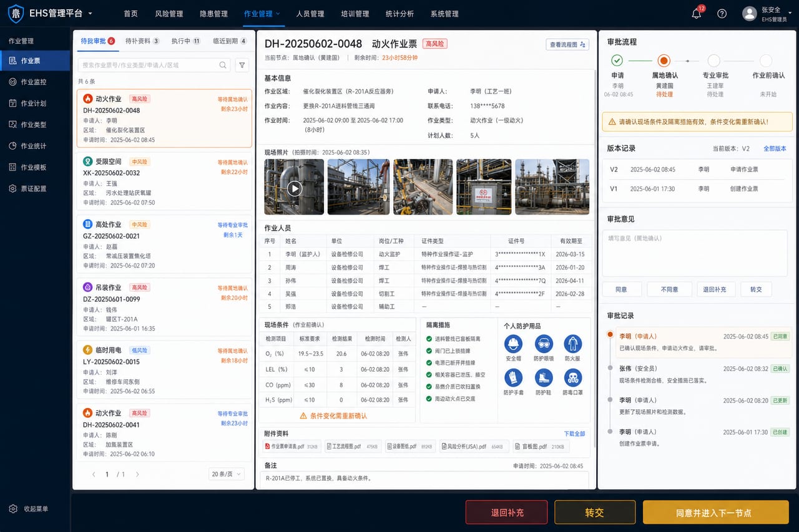Select 作业票 icon in sidebar
Viewport: 799px width, 532px height.
(x=13, y=60)
